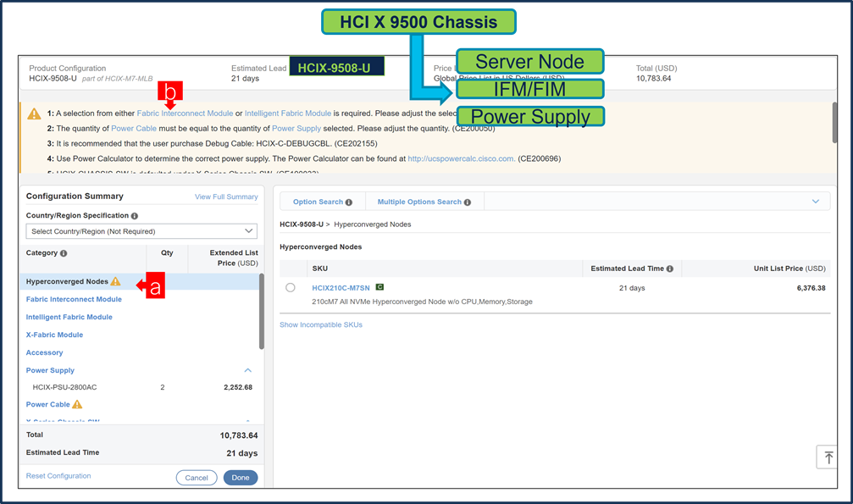This screenshot has width=853, height=504.
Task: Open X-Fabric Module category
Action: 54,335
